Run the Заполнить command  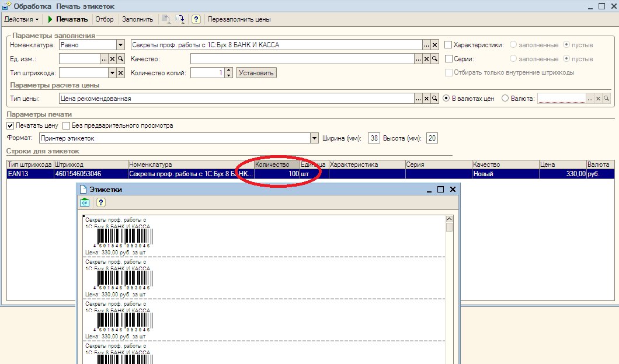point(137,19)
